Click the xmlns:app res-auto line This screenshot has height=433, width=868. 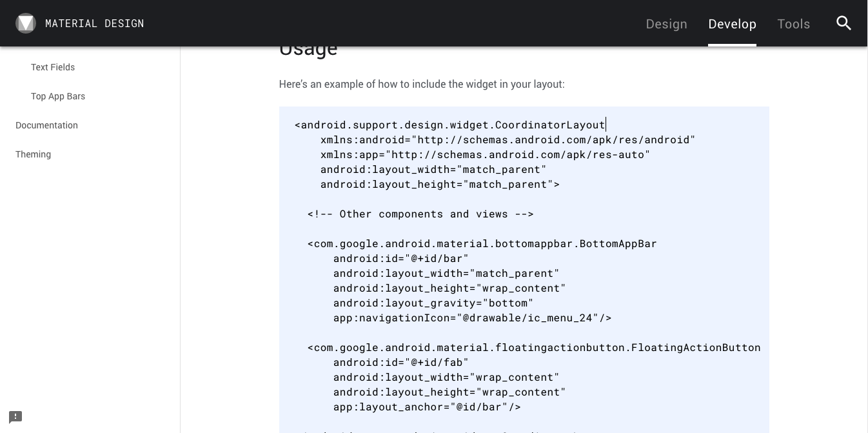pyautogui.click(x=485, y=154)
